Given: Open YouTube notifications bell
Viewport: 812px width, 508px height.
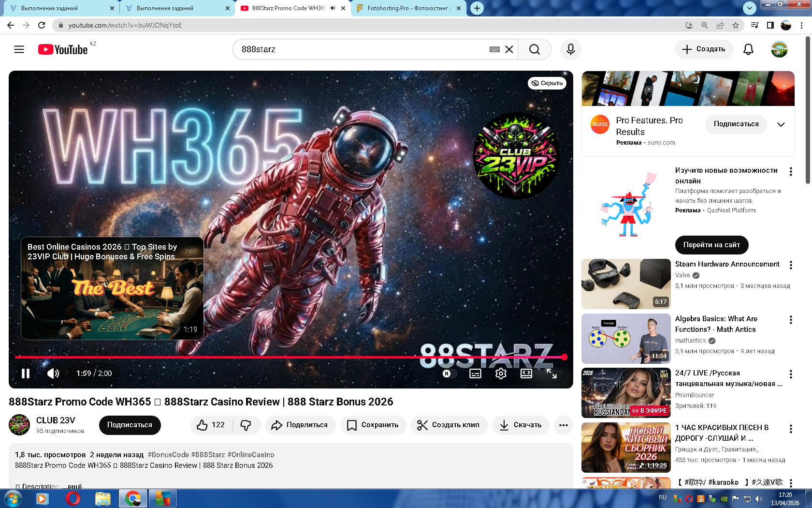Looking at the screenshot, I should point(748,49).
